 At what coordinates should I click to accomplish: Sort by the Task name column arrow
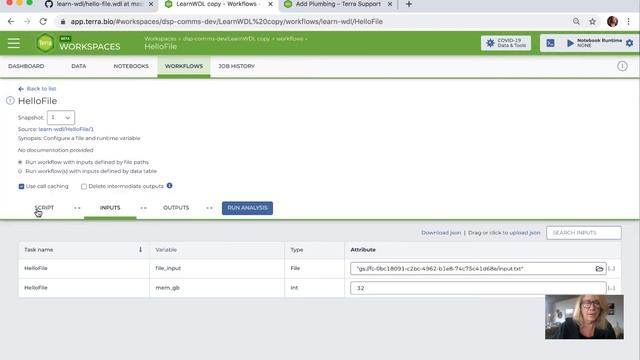coord(140,249)
